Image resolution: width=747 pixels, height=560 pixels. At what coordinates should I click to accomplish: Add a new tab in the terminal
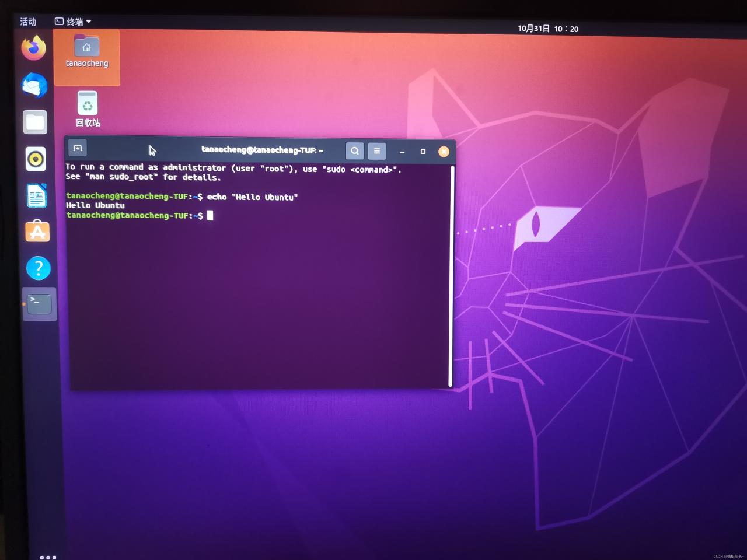coord(78,148)
